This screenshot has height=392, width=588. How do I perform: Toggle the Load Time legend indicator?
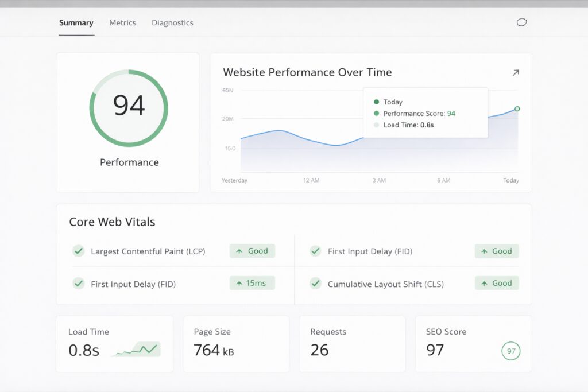coord(375,125)
